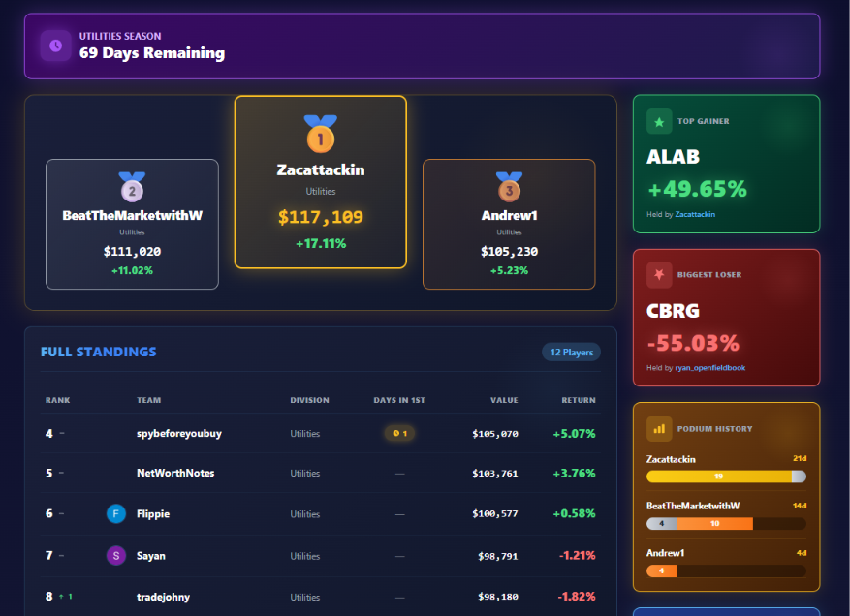
Task: Click the ALAB ticker in Top Gainer
Action: [x=673, y=157]
